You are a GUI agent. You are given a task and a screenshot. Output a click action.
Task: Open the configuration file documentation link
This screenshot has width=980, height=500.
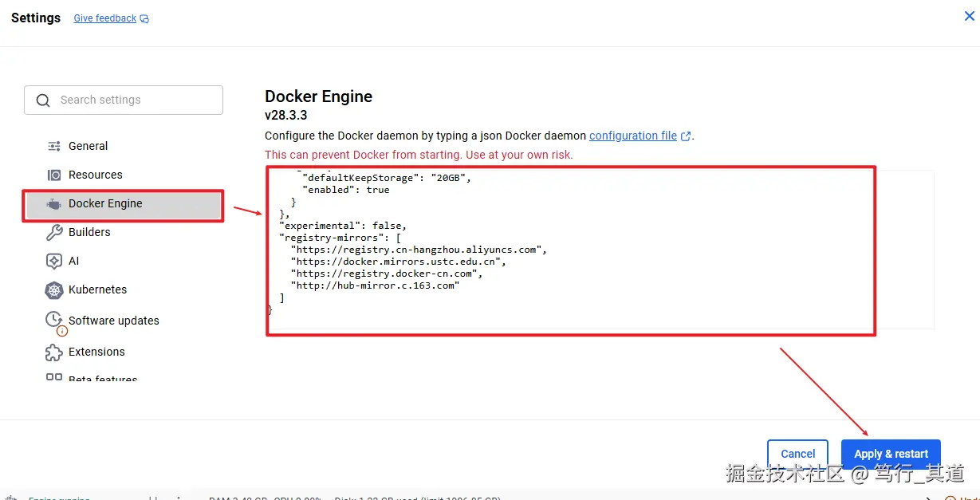click(632, 136)
